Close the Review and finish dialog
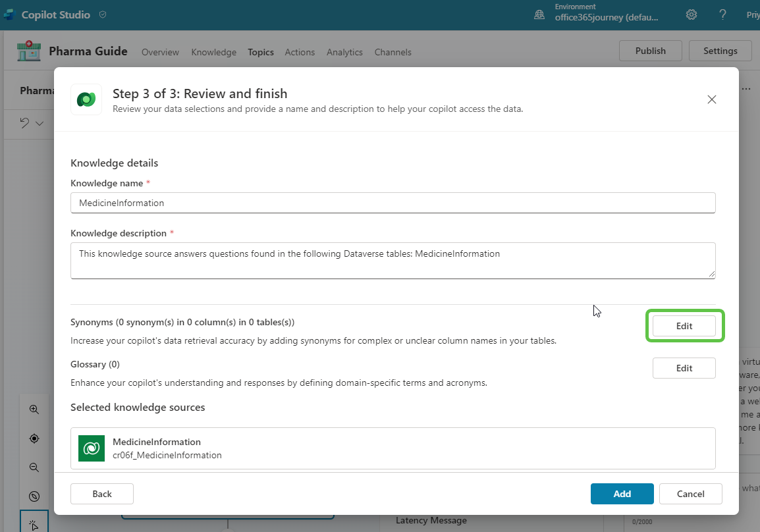Viewport: 760px width, 532px height. pos(711,99)
